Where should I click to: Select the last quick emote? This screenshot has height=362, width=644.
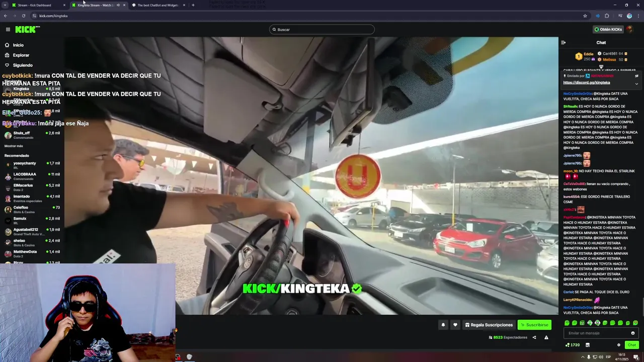coord(635,323)
